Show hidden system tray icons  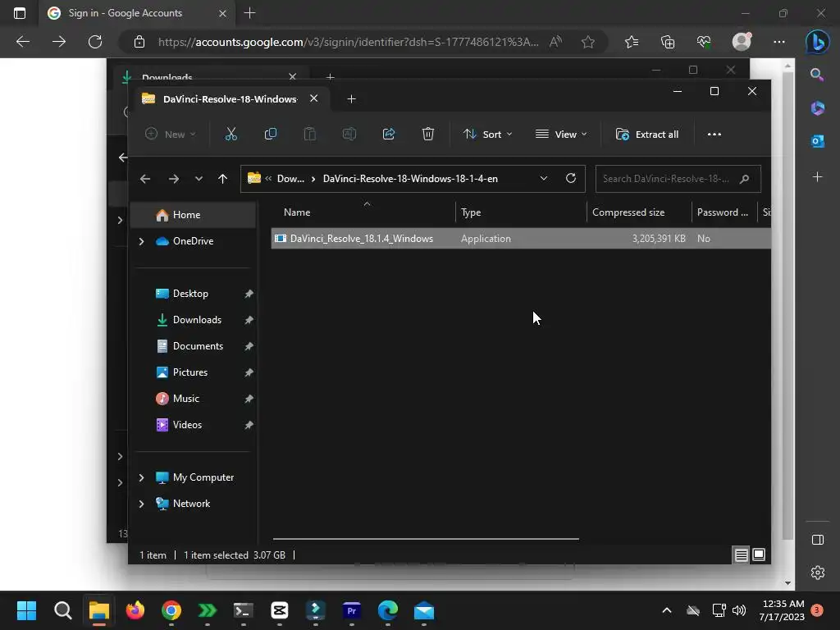tap(666, 610)
